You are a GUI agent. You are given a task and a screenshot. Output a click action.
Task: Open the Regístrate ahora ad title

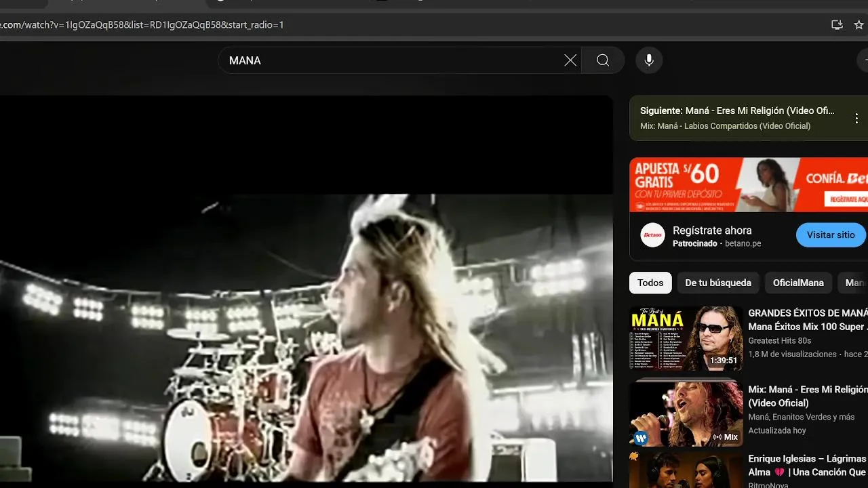pyautogui.click(x=712, y=230)
